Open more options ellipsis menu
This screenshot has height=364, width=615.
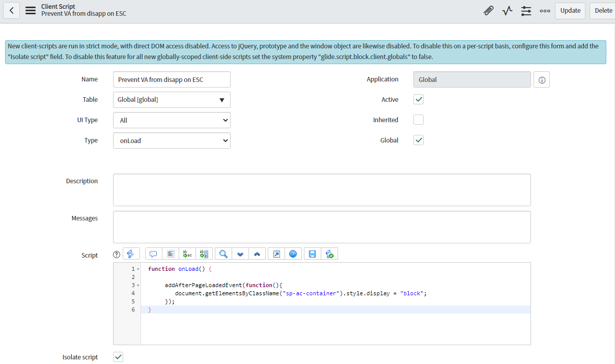coord(545,11)
